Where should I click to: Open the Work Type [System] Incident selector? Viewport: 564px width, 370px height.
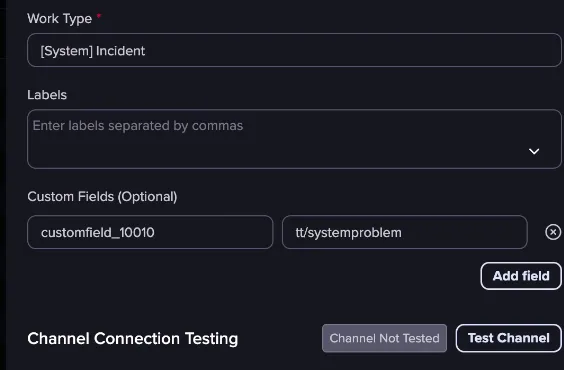click(294, 50)
